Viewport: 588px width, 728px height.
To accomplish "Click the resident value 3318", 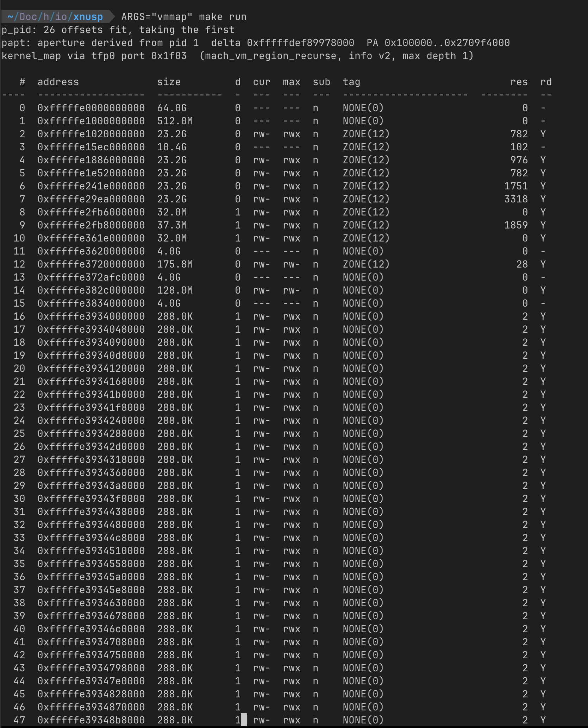I will point(516,199).
